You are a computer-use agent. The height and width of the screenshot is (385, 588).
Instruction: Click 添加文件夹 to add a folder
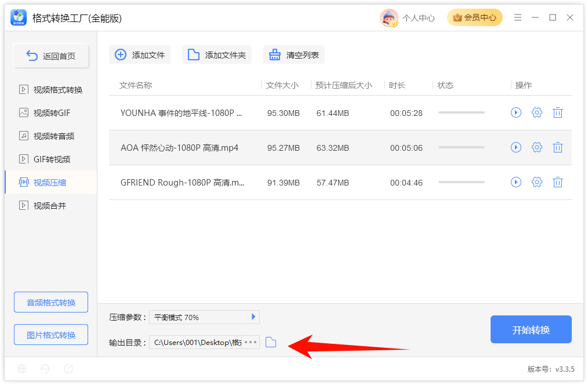(x=217, y=55)
